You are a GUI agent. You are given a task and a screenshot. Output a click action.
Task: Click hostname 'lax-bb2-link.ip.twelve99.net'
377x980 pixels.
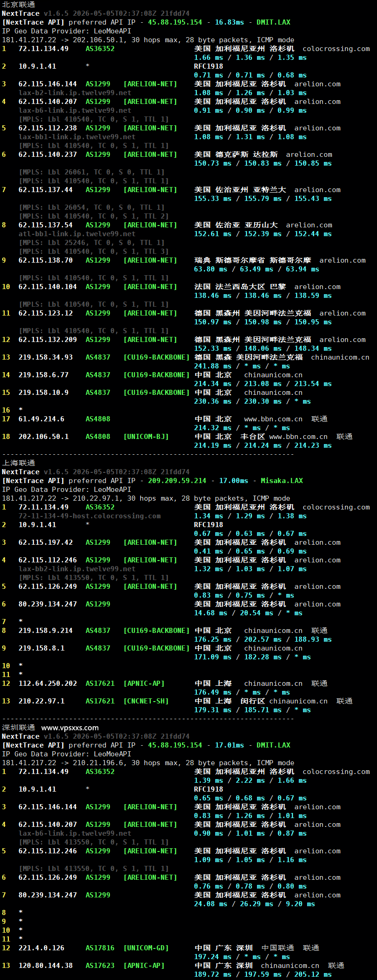coord(77,568)
